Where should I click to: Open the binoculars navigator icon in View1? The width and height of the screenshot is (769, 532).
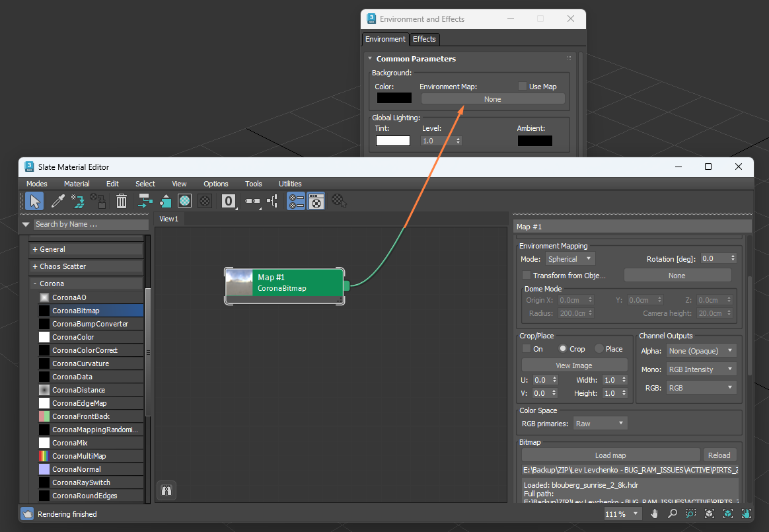tap(166, 490)
